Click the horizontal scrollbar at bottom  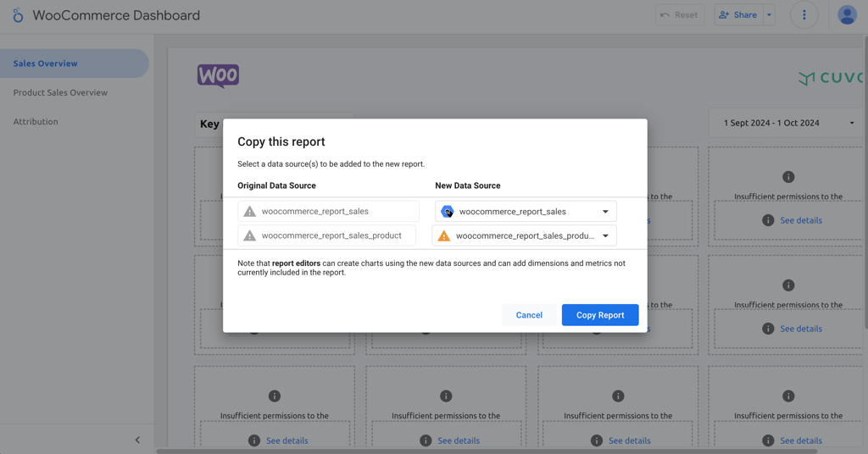coord(487,451)
